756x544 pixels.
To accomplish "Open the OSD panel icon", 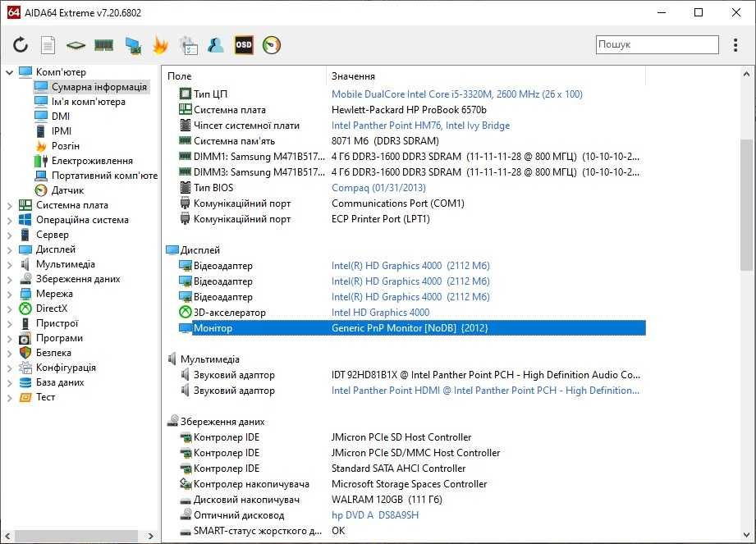I will (x=244, y=45).
